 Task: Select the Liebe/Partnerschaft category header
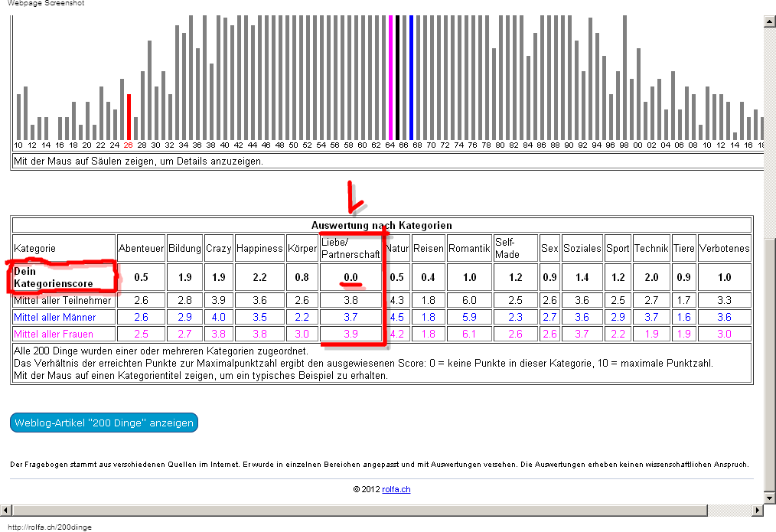pos(351,248)
